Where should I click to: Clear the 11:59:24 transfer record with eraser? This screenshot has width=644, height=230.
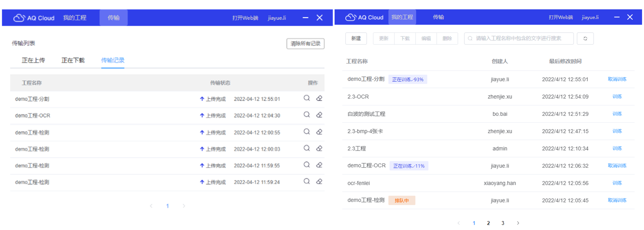tap(319, 181)
